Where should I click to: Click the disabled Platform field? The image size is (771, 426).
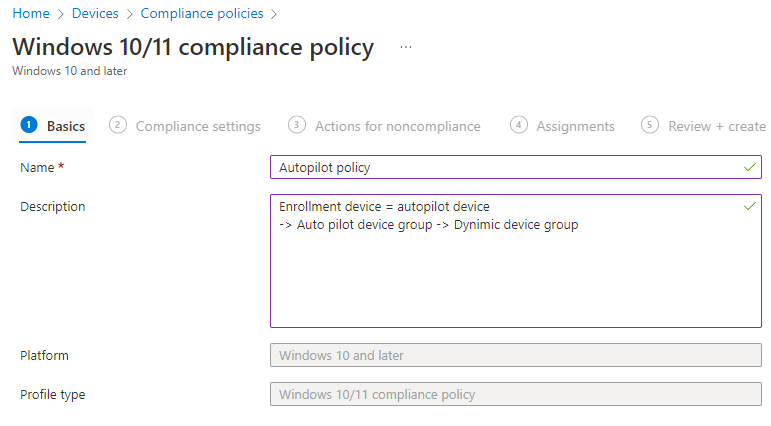(515, 355)
